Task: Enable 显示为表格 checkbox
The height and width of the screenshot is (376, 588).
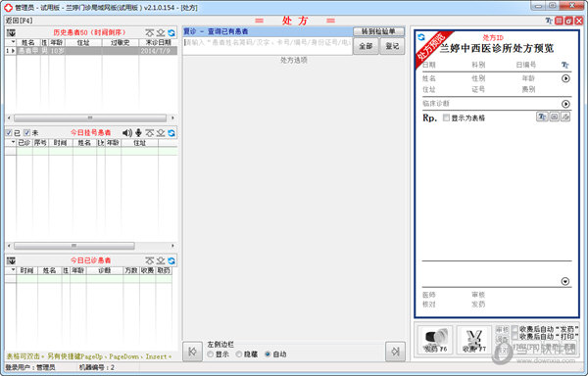Action: (446, 117)
